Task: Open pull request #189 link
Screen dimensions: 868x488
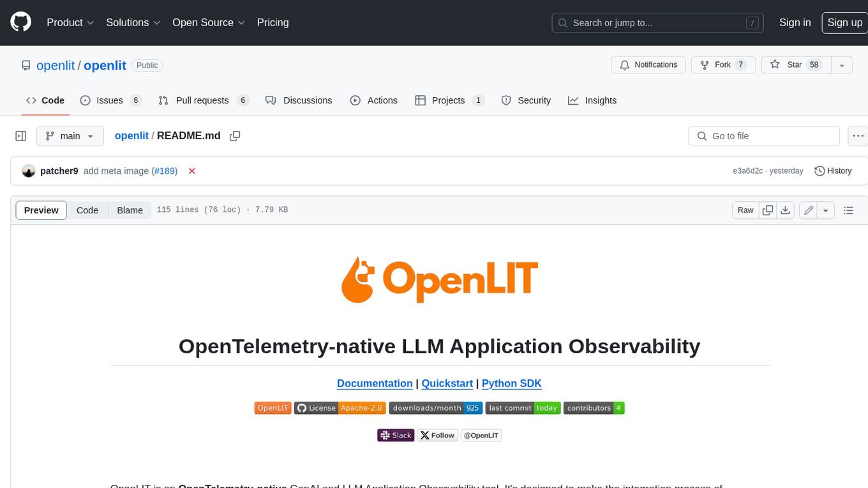Action: pos(165,171)
